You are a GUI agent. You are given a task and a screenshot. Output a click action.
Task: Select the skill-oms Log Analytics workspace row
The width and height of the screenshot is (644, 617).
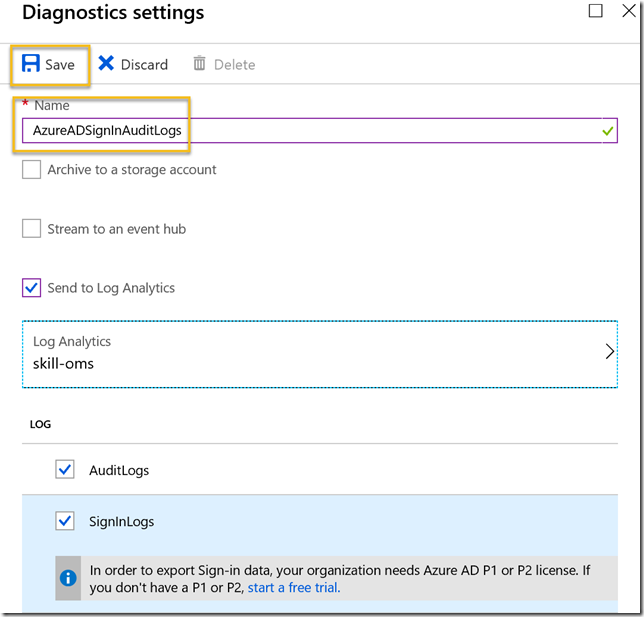(x=320, y=354)
